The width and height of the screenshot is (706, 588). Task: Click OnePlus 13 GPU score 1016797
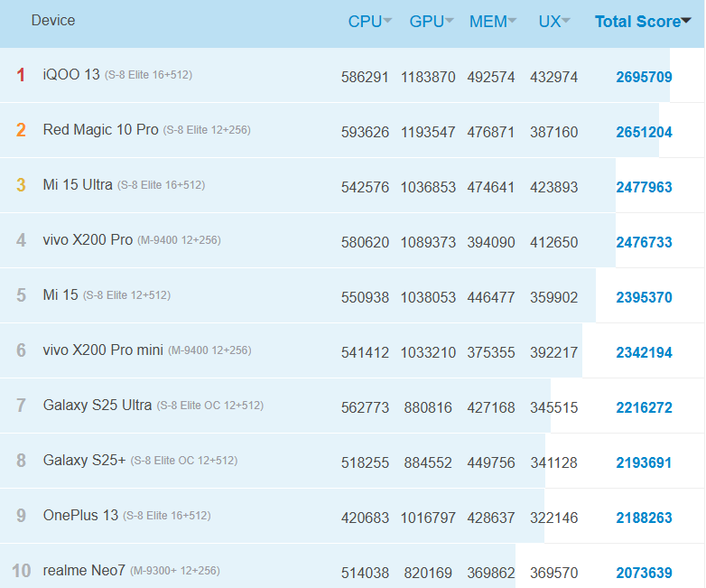pos(428,518)
